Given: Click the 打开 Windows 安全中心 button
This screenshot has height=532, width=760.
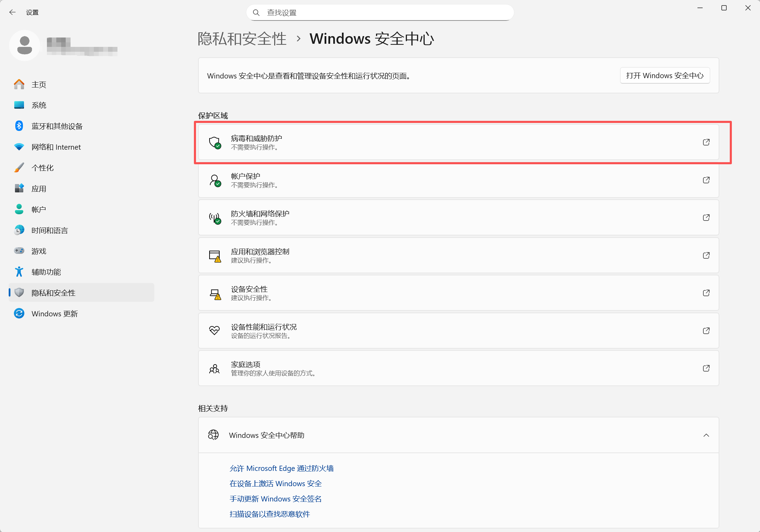Looking at the screenshot, I should point(665,76).
